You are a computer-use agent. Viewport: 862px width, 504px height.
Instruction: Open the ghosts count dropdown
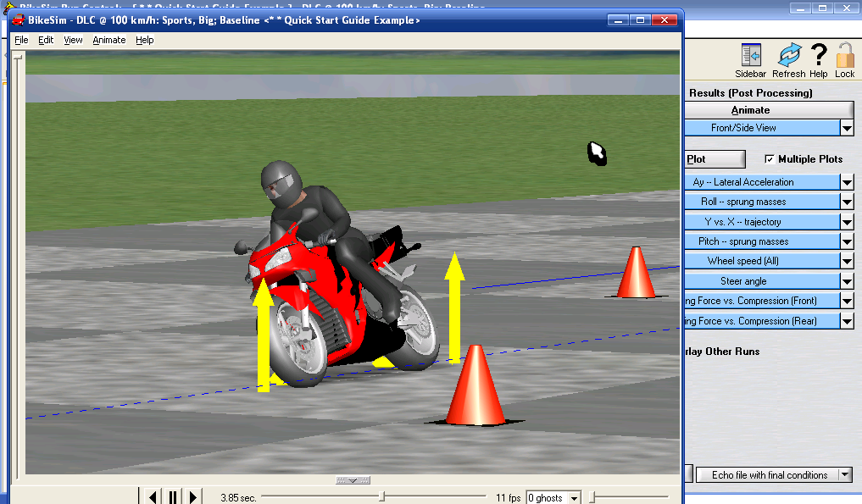(x=575, y=498)
